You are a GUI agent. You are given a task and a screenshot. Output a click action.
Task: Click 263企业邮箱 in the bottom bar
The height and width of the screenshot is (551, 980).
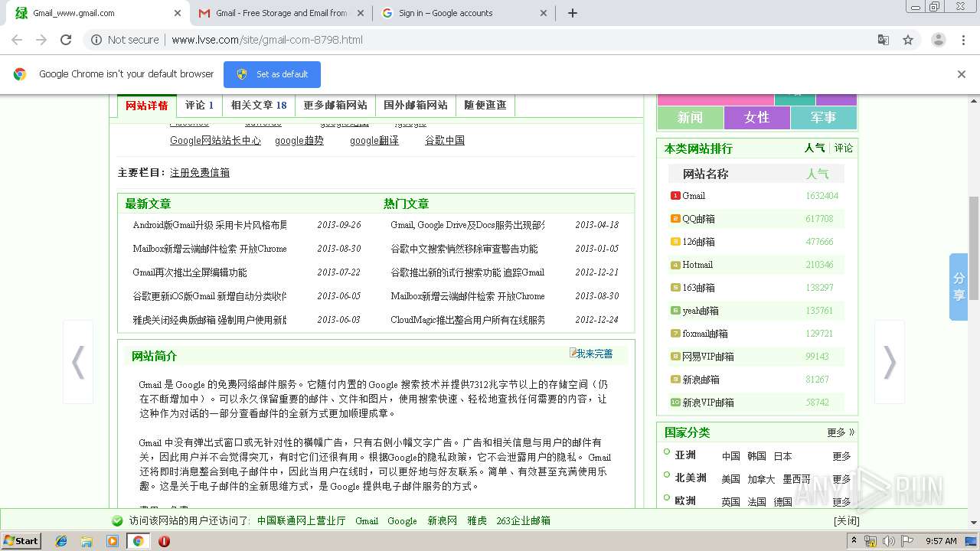[523, 520]
